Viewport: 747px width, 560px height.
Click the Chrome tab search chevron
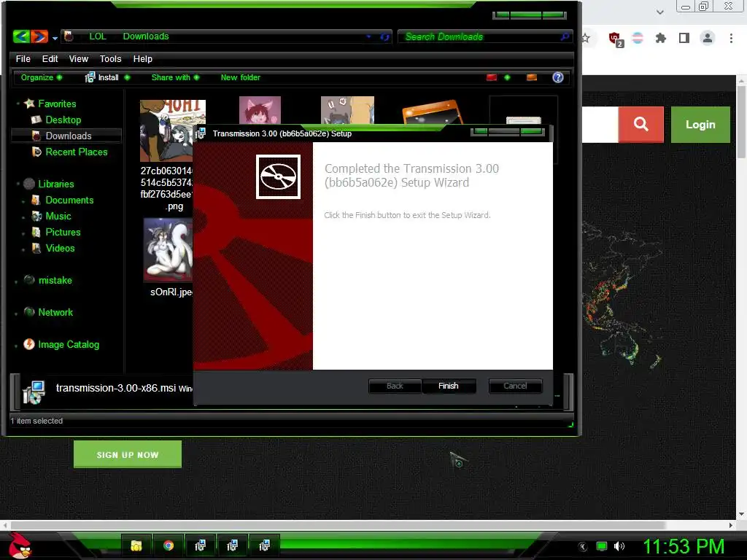pos(659,12)
